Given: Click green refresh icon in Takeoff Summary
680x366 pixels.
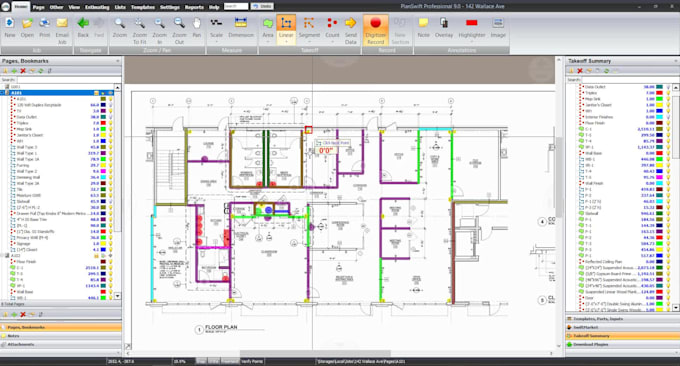Looking at the screenshot, I should tap(606, 71).
